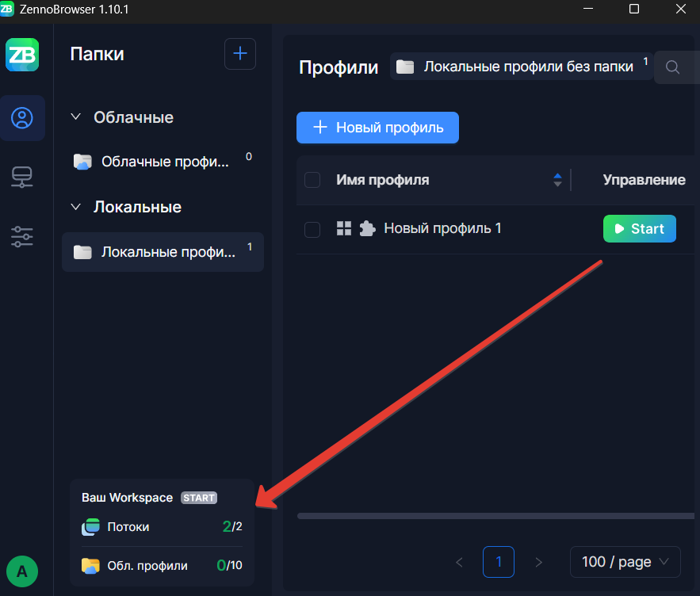700x596 pixels.
Task: Minimize the ZennoBrowser window
Action: point(588,9)
